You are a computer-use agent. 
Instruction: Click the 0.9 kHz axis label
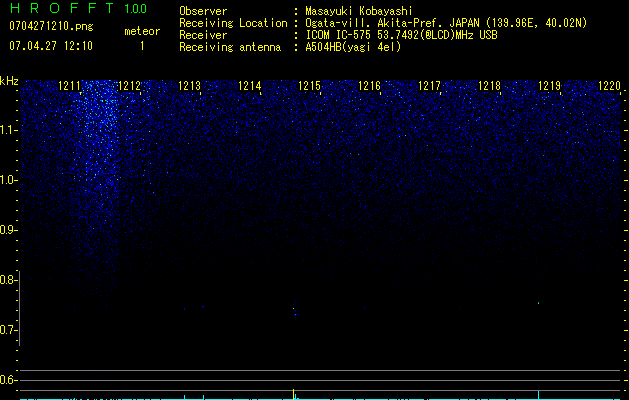pyautogui.click(x=9, y=230)
